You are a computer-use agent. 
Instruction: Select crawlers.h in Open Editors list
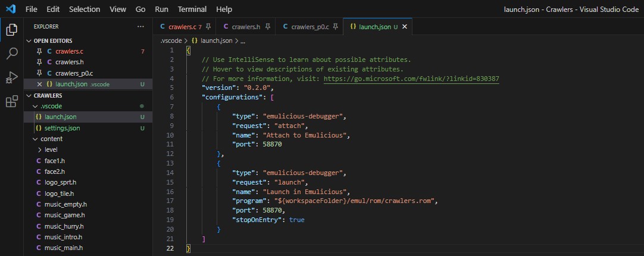click(x=88, y=62)
